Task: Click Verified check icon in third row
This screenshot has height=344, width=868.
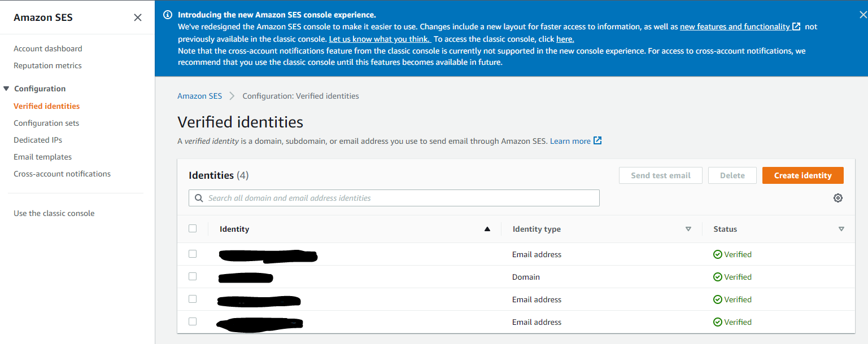Action: pyautogui.click(x=718, y=299)
